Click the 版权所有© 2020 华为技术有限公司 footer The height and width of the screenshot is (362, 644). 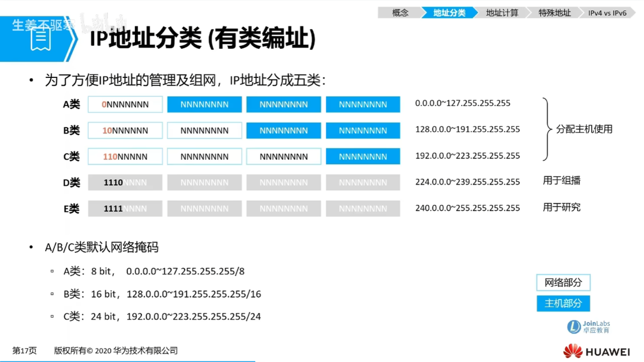coord(116,351)
